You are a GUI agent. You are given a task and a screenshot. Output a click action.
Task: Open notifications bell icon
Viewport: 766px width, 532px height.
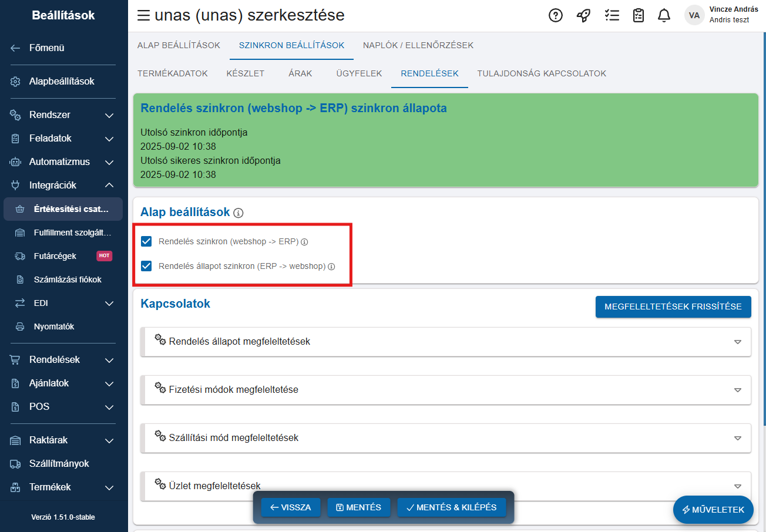point(664,16)
